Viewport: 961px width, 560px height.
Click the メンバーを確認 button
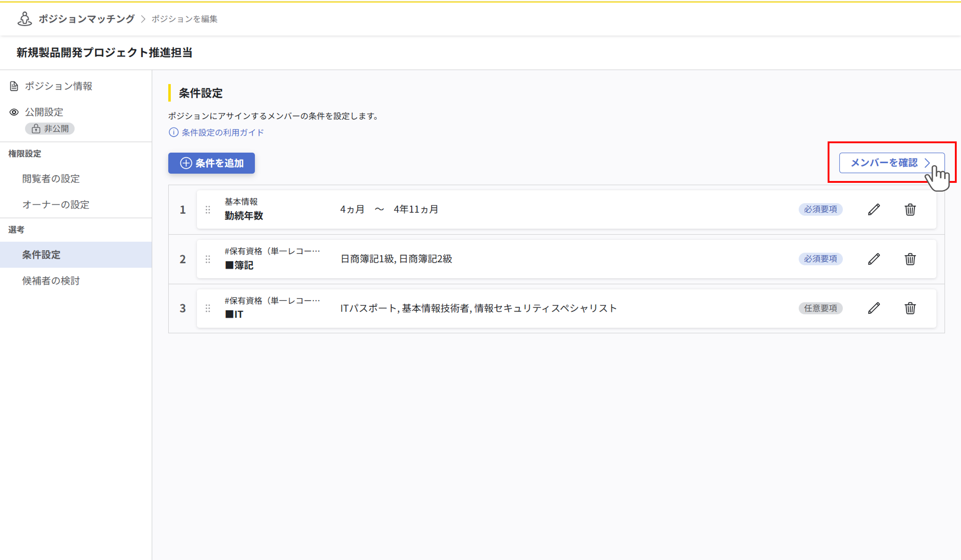click(x=891, y=163)
